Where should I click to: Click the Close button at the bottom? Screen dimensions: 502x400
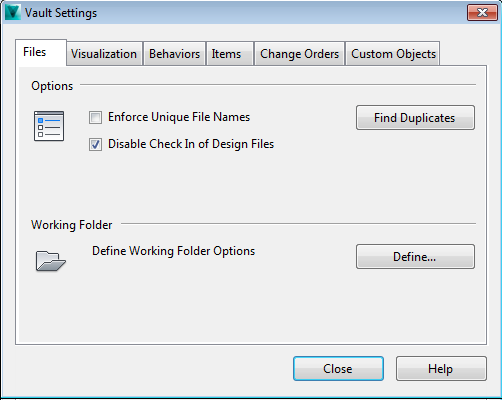338,369
